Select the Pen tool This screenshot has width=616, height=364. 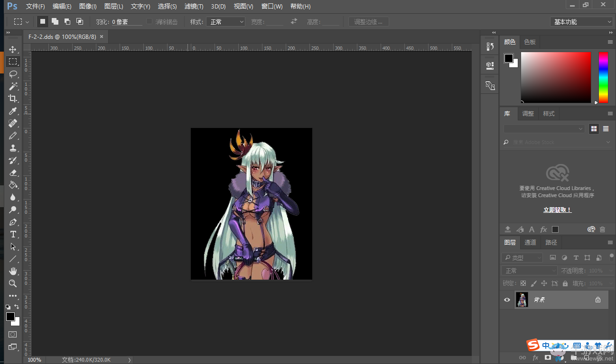pyautogui.click(x=13, y=222)
